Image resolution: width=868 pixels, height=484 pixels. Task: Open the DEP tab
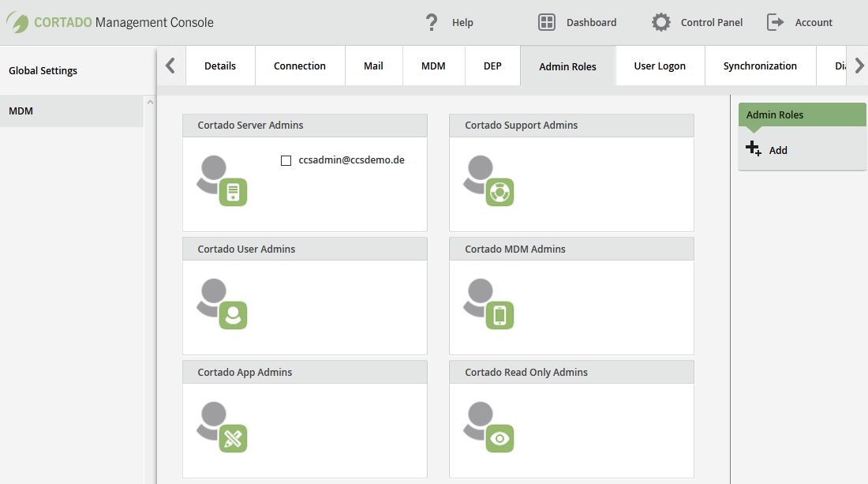pyautogui.click(x=492, y=66)
